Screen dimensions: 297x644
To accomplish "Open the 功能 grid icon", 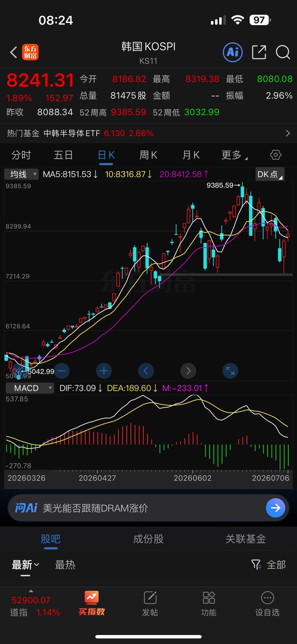I will (209, 598).
